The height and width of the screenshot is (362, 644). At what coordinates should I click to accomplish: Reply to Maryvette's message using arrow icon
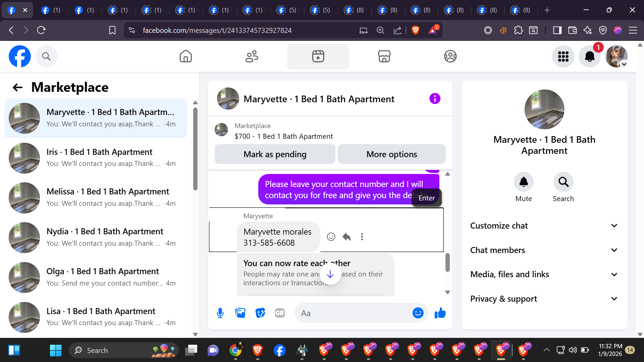point(346,237)
